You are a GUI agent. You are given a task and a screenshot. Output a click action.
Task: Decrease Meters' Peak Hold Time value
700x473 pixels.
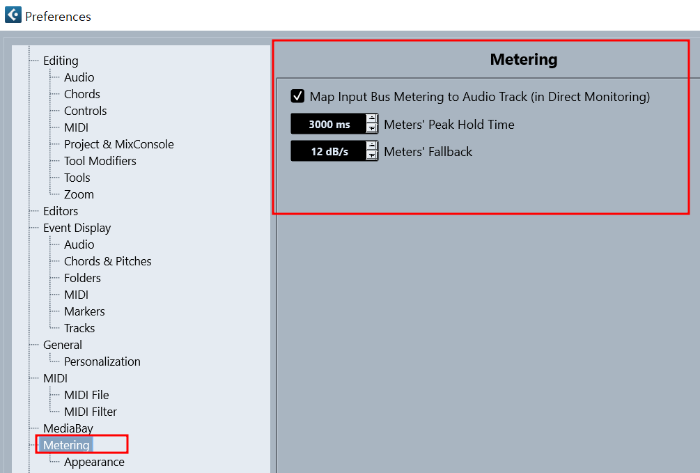(371, 129)
